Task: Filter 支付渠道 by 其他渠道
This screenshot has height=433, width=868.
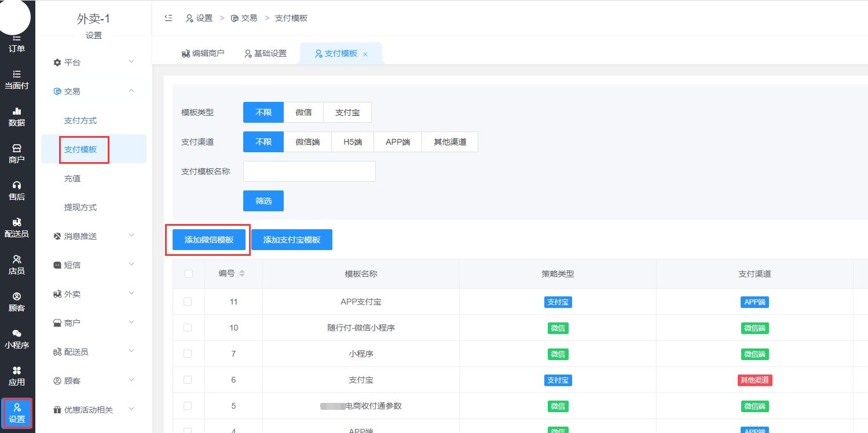Action: [450, 142]
